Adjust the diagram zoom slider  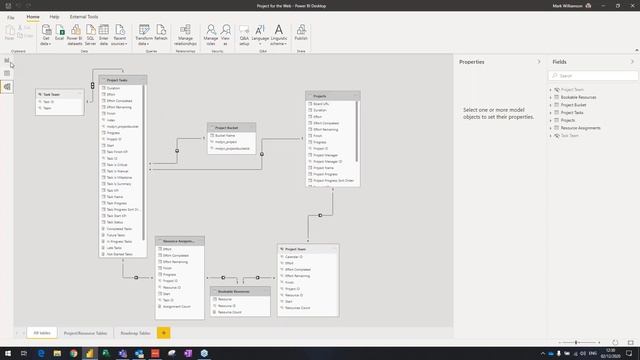576,342
